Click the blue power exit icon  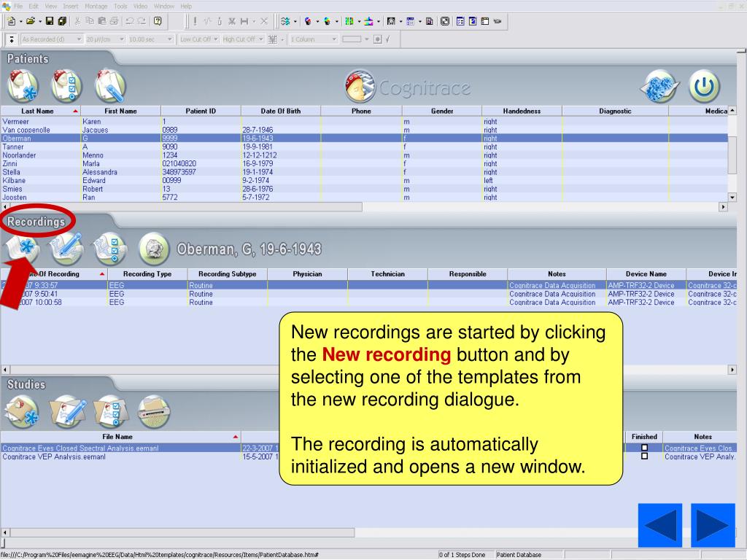click(x=704, y=86)
